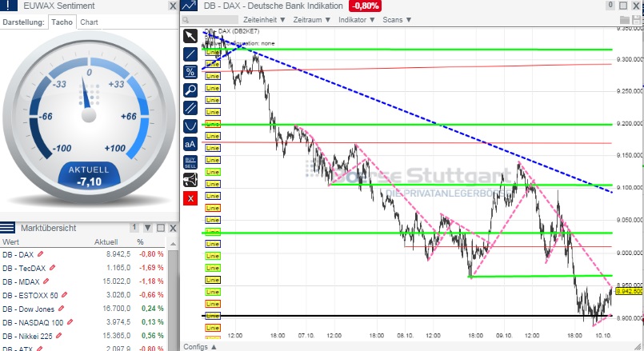Select the arrow pointer tool
644x351 pixels.
pos(190,36)
